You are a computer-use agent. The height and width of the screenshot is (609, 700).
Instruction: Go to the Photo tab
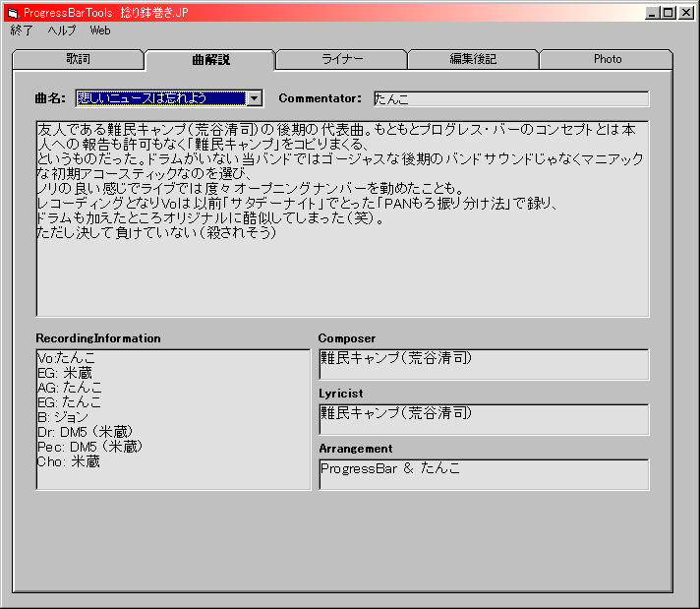click(607, 59)
